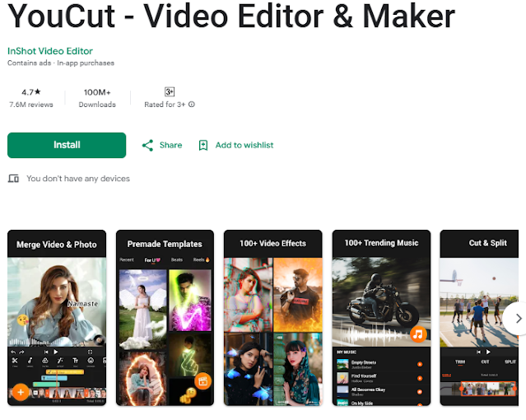Click Add to wishlist text
Screen dimensions: 526x420
(244, 145)
